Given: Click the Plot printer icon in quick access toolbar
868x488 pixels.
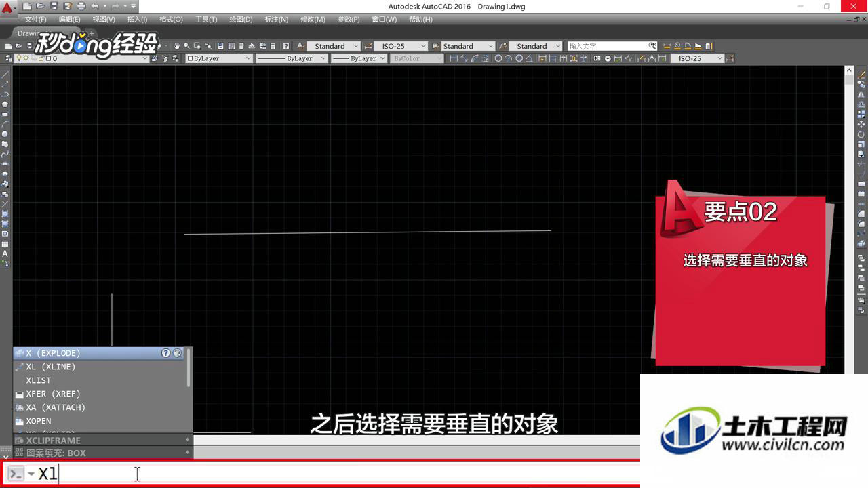Looking at the screenshot, I should pos(81,6).
